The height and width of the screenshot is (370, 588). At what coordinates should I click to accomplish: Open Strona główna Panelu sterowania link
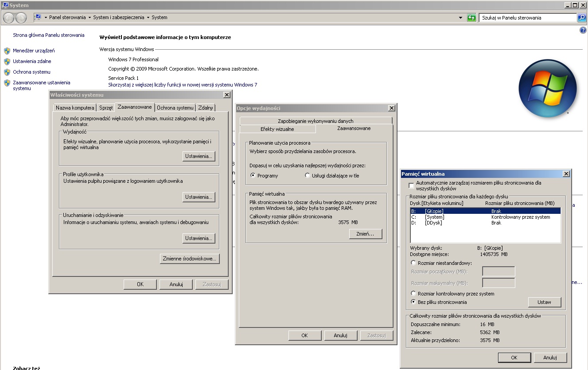pyautogui.click(x=49, y=35)
